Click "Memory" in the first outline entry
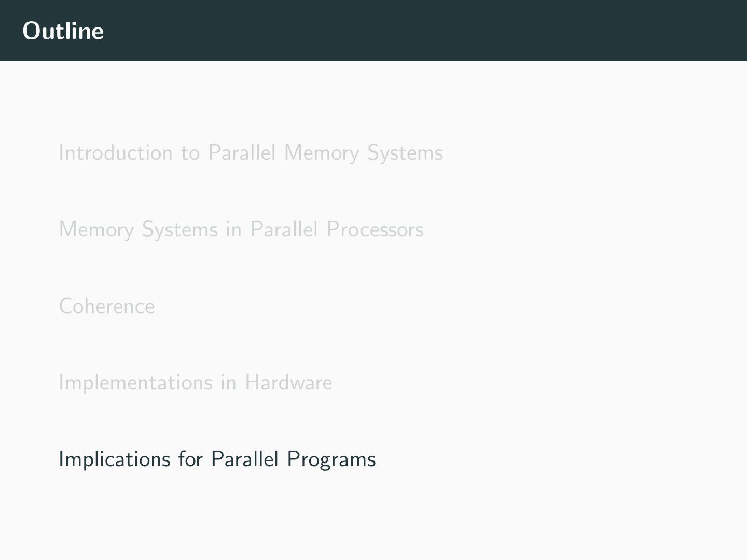 point(322,153)
